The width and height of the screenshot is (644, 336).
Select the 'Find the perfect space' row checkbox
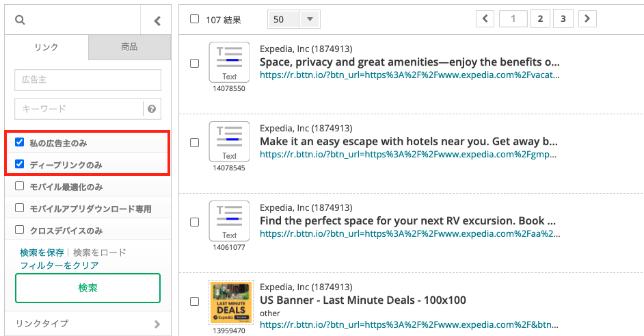[195, 222]
